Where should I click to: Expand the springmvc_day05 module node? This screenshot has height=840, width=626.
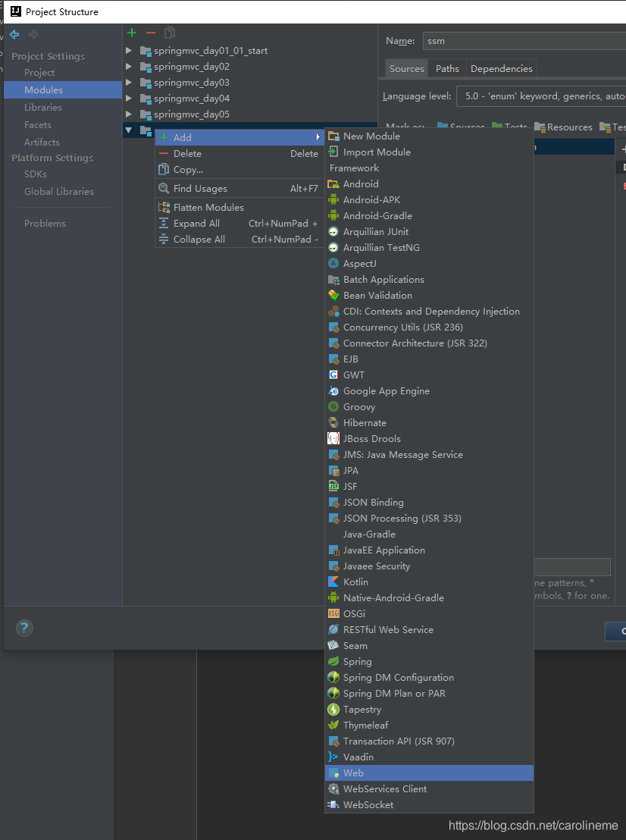[129, 114]
